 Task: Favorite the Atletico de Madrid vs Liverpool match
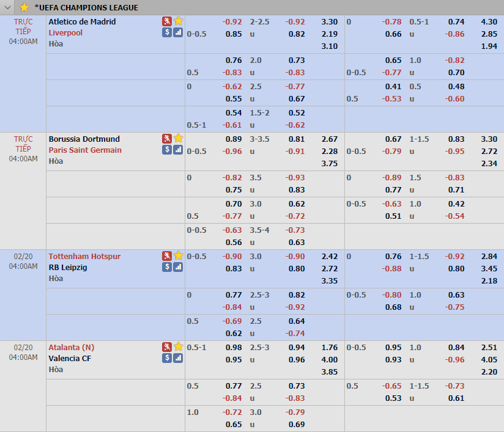[179, 21]
